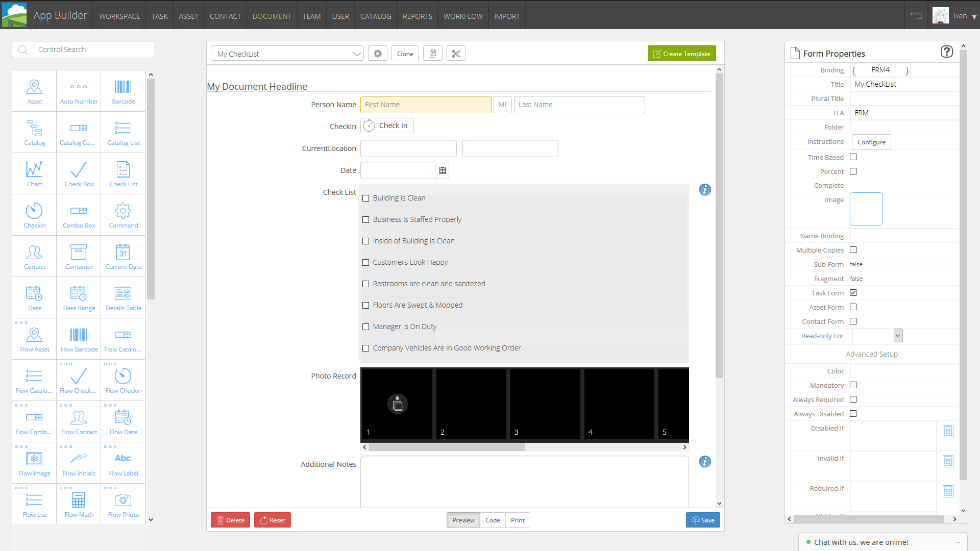Screen dimensions: 980x551
Task: Pick the Flow Math control
Action: coord(79,503)
